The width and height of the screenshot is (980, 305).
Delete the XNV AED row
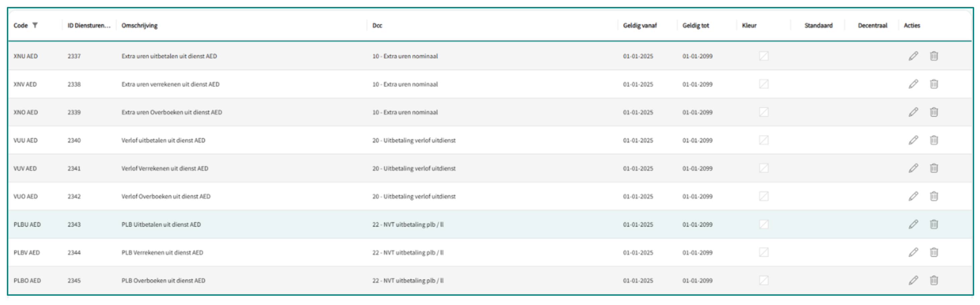(x=934, y=84)
